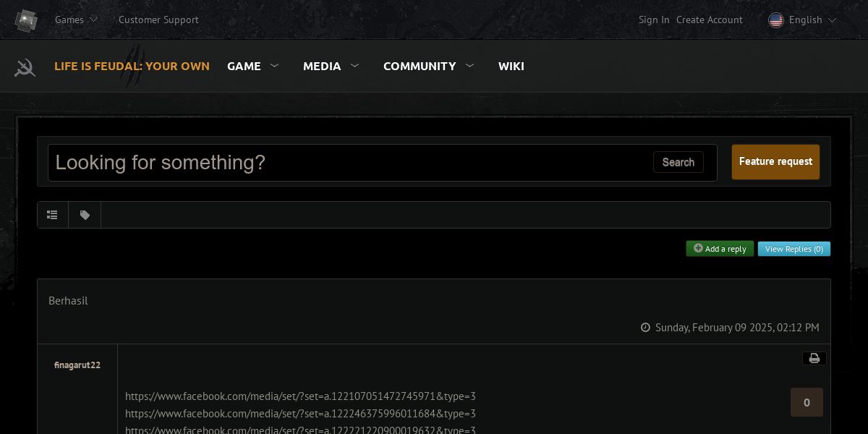
Task: Open Customer Support link
Action: (x=158, y=20)
